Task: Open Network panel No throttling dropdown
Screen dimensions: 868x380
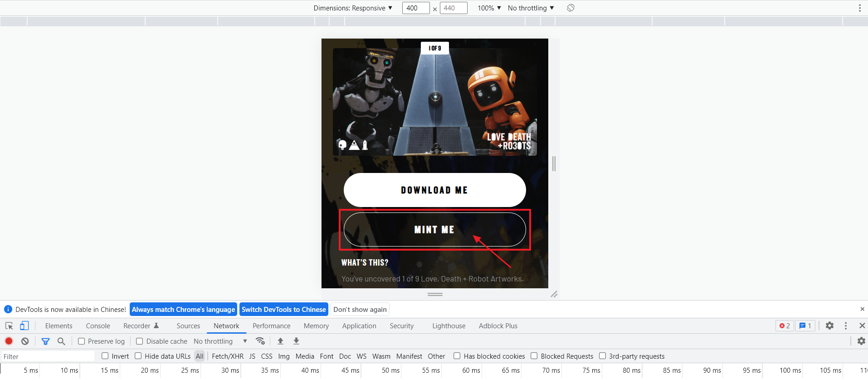Action: 220,341
